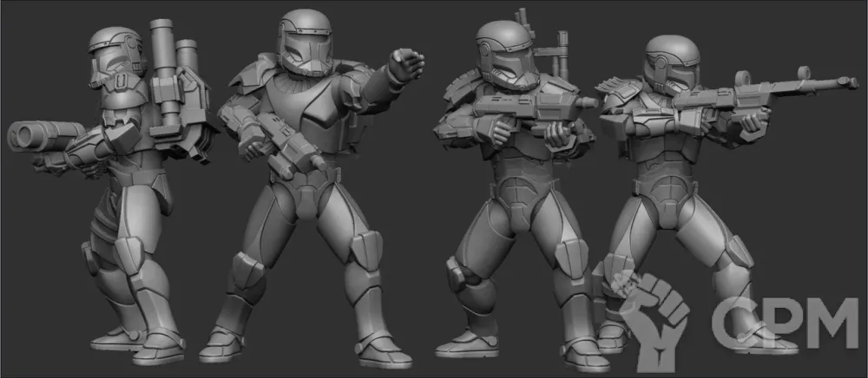Select the blaster rifle of third trooper
868x378 pixels.
point(529,110)
